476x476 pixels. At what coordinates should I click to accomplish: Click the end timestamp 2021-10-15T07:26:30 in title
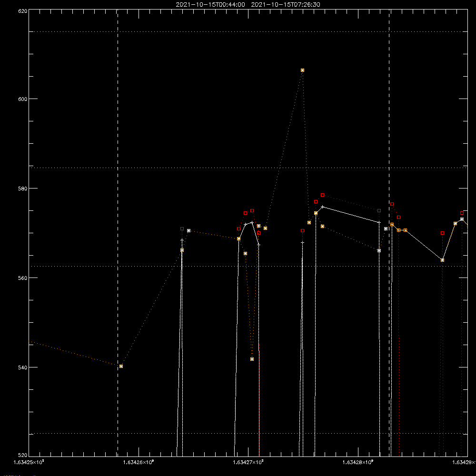(x=286, y=5)
